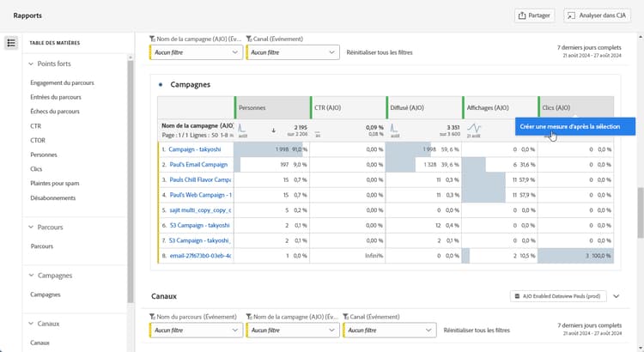Expand the Canaux section chevron
This screenshot has height=352, width=644.
616,296
